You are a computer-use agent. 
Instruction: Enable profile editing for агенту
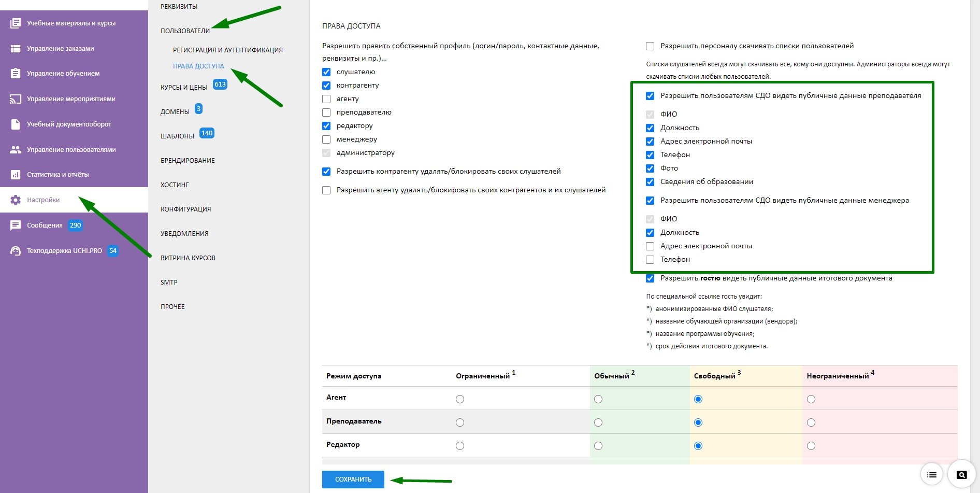click(x=326, y=99)
